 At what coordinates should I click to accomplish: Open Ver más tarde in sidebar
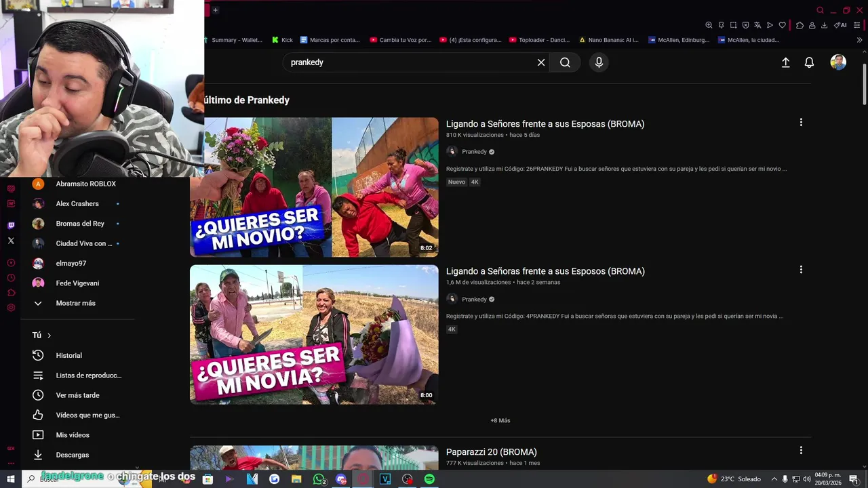point(78,395)
